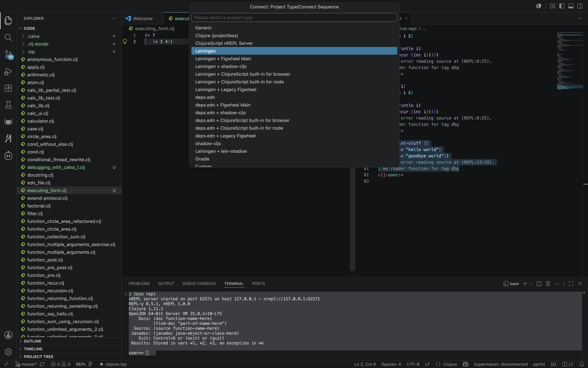Open the Welcome editor tab
This screenshot has width=588, height=368.
143,19
